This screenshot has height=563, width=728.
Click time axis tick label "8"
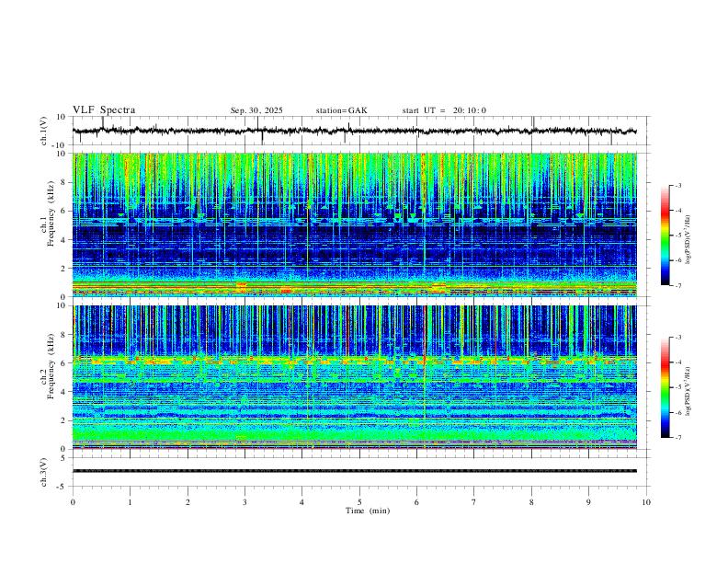(x=531, y=502)
